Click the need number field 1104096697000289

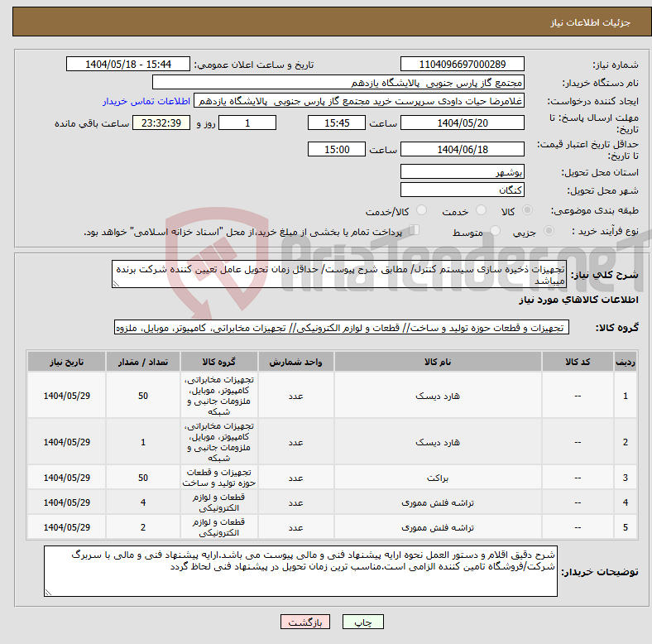pyautogui.click(x=462, y=64)
